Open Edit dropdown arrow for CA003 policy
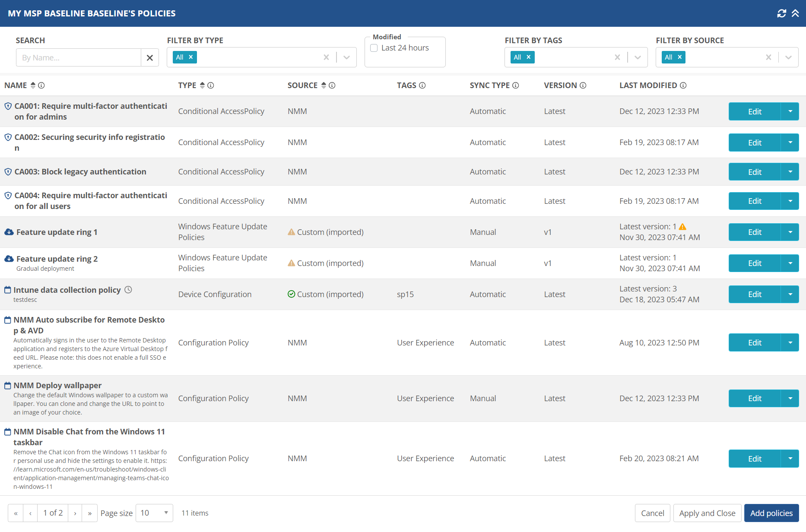The height and width of the screenshot is (532, 806). click(x=790, y=172)
